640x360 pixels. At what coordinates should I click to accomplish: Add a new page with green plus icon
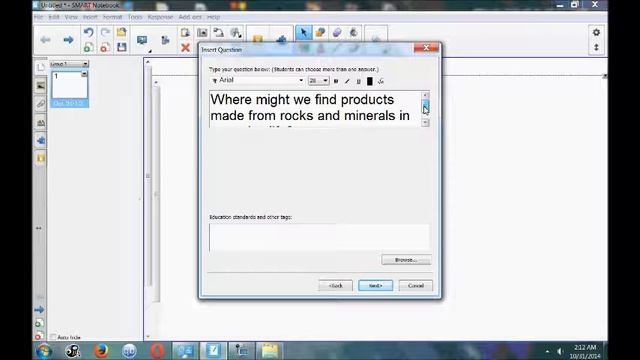(89, 47)
